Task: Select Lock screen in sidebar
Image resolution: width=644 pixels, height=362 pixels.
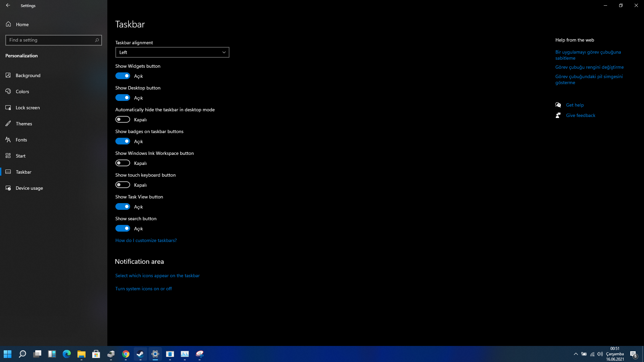Action: [28, 108]
